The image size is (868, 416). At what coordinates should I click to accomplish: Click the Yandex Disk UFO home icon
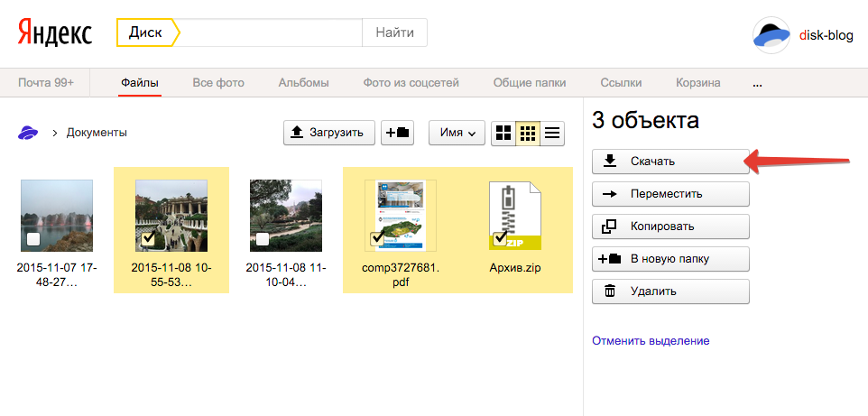click(28, 133)
